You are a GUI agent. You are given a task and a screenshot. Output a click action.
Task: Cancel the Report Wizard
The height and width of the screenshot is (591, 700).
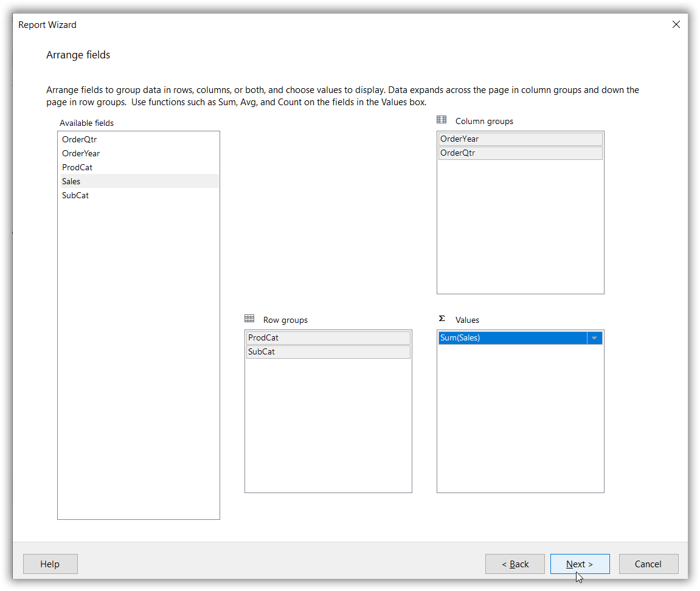pos(648,564)
